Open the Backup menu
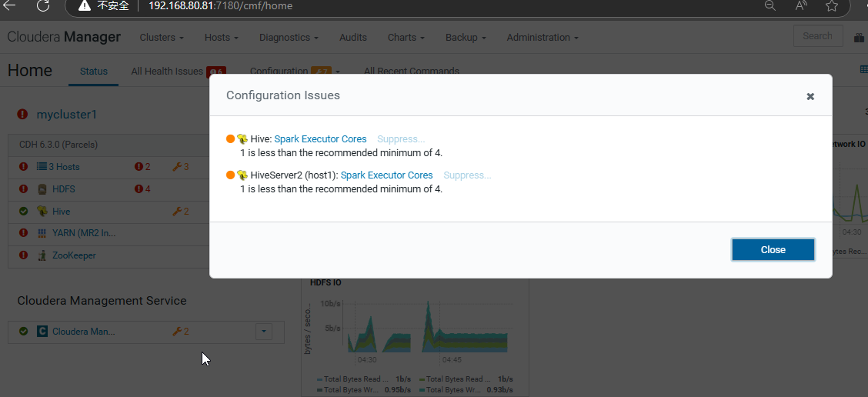Viewport: 868px width, 397px height. click(x=466, y=37)
